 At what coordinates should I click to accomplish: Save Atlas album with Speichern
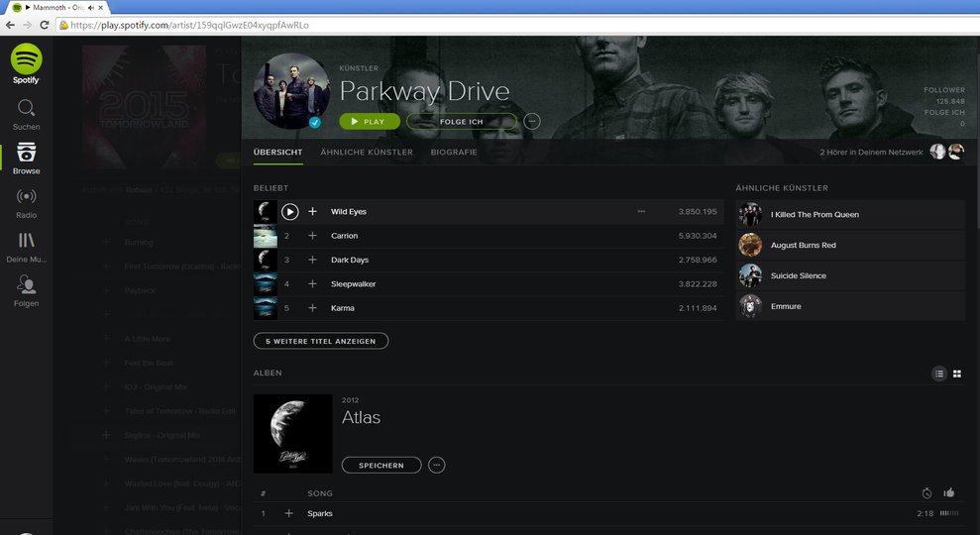coord(381,465)
